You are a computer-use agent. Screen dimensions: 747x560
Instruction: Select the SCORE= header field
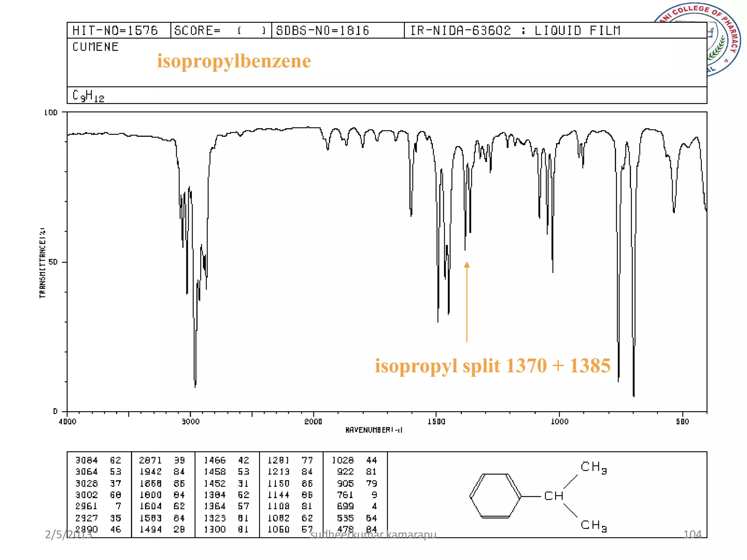tap(221, 30)
